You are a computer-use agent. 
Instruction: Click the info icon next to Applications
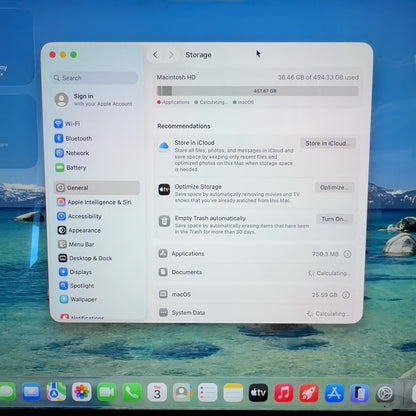[347, 254]
